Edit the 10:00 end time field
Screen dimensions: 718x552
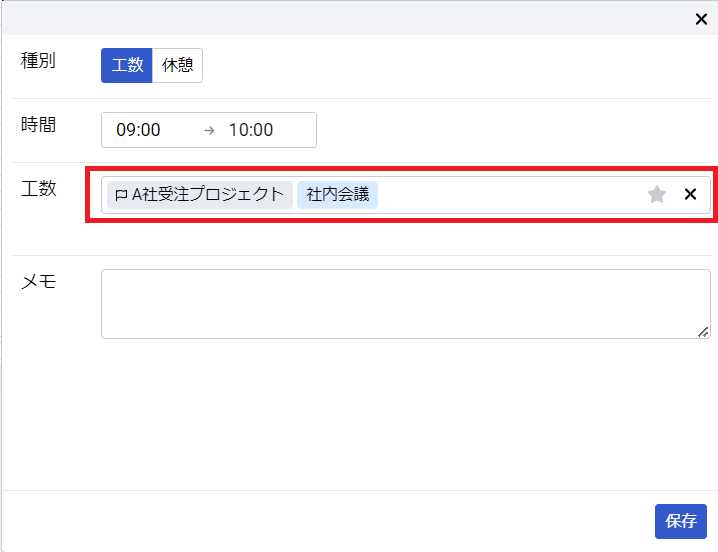coord(251,130)
